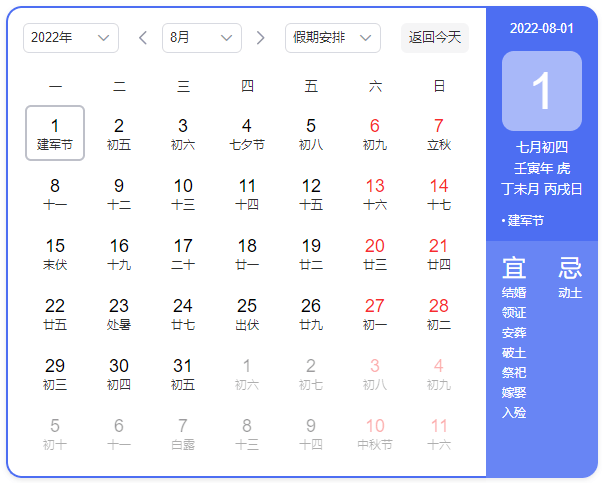Go to previous month arrow
Image resolution: width=602 pixels, height=483 pixels.
pyautogui.click(x=143, y=38)
